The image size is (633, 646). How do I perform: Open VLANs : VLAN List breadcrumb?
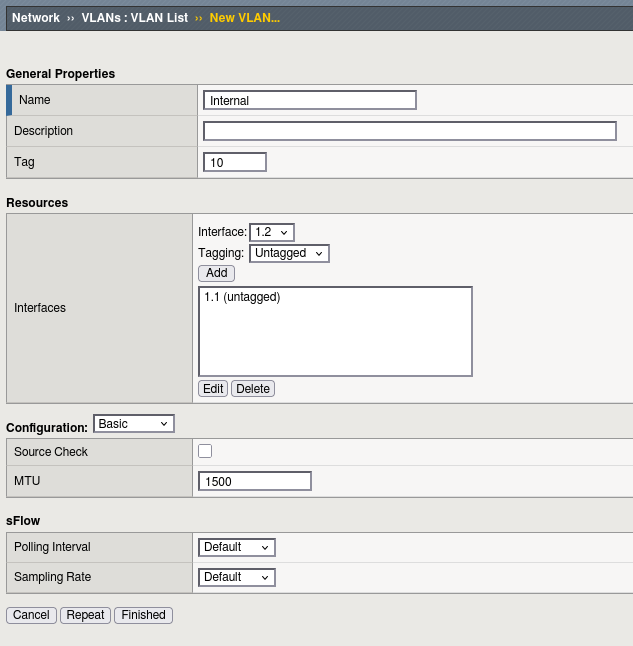click(134, 18)
